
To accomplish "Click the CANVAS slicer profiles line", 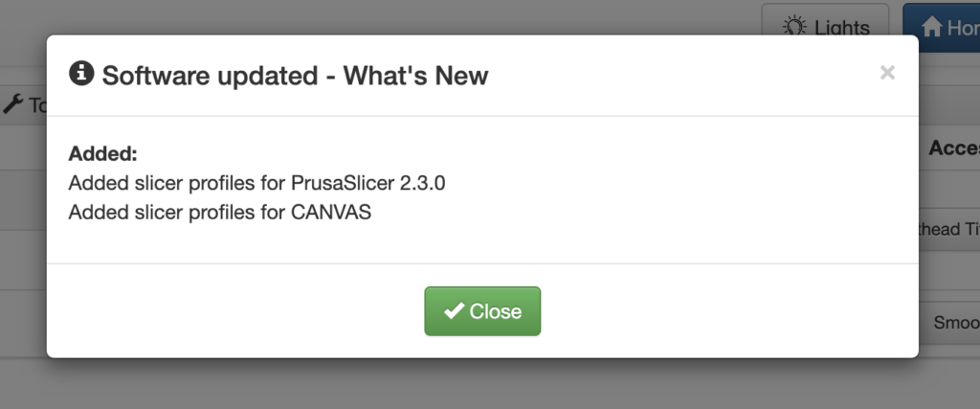I will (x=220, y=213).
